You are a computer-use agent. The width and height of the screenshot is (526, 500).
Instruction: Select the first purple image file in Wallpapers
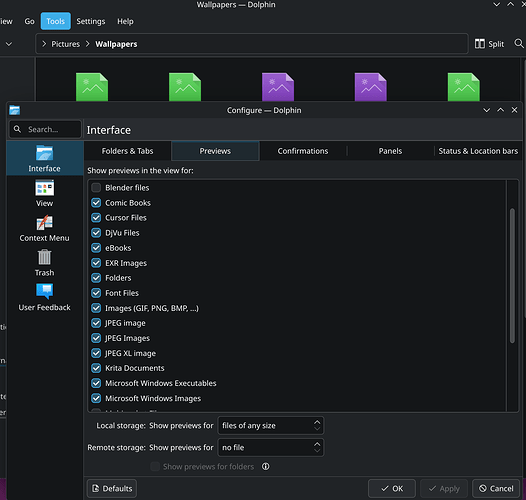pyautogui.click(x=278, y=87)
